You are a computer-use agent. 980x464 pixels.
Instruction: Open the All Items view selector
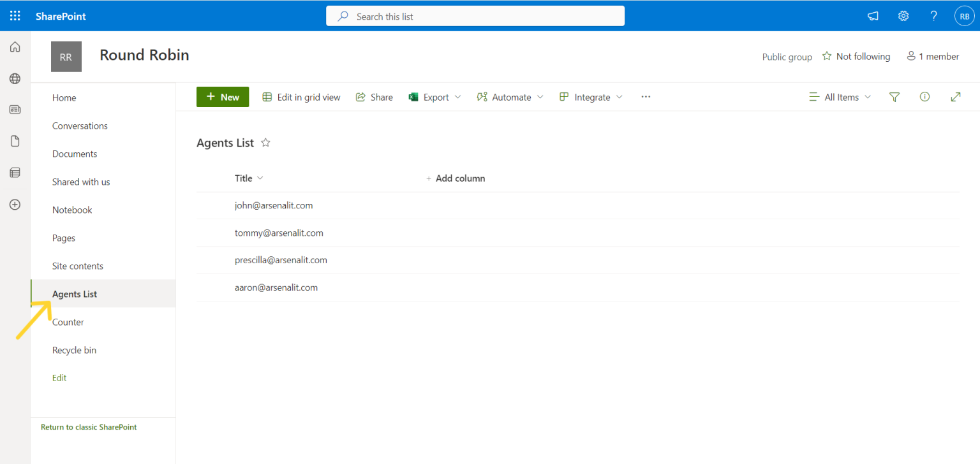tap(840, 96)
